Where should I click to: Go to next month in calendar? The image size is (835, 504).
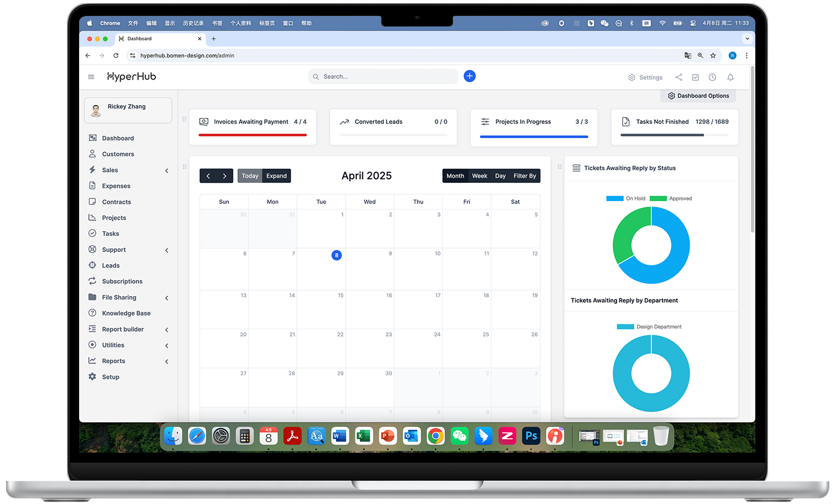[225, 176]
